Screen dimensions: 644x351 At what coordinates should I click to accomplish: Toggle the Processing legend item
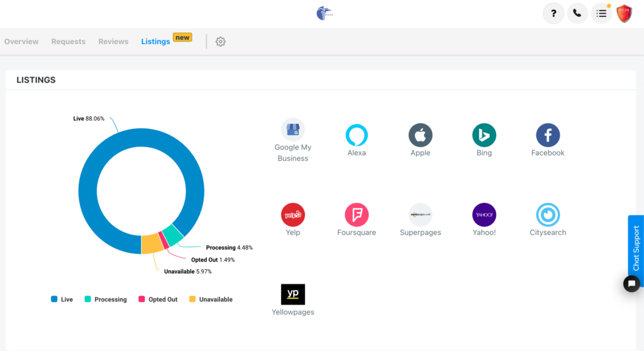[106, 299]
